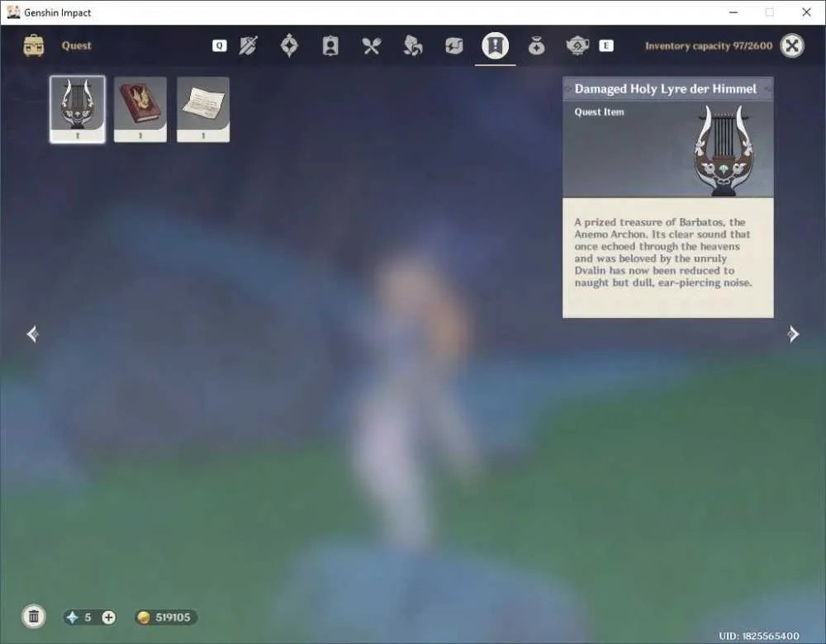Screen dimensions: 826x644
Task: Select the Quest items tab
Action: click(495, 45)
